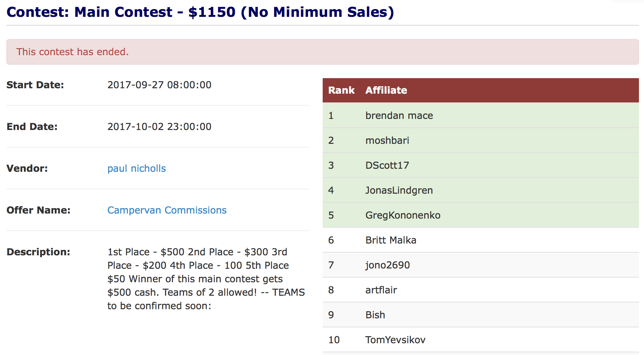Select the jono2690 affiliate row
Image resolution: width=644 pixels, height=355 pixels.
click(480, 265)
